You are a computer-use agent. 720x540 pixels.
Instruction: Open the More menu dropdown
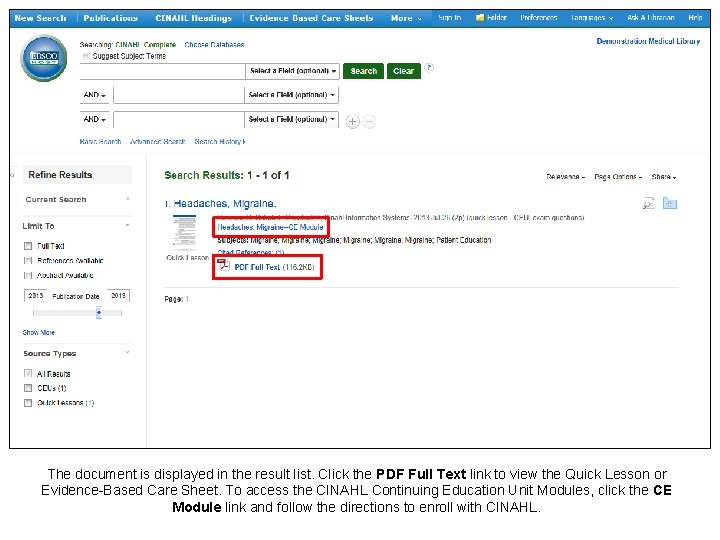[x=406, y=18]
